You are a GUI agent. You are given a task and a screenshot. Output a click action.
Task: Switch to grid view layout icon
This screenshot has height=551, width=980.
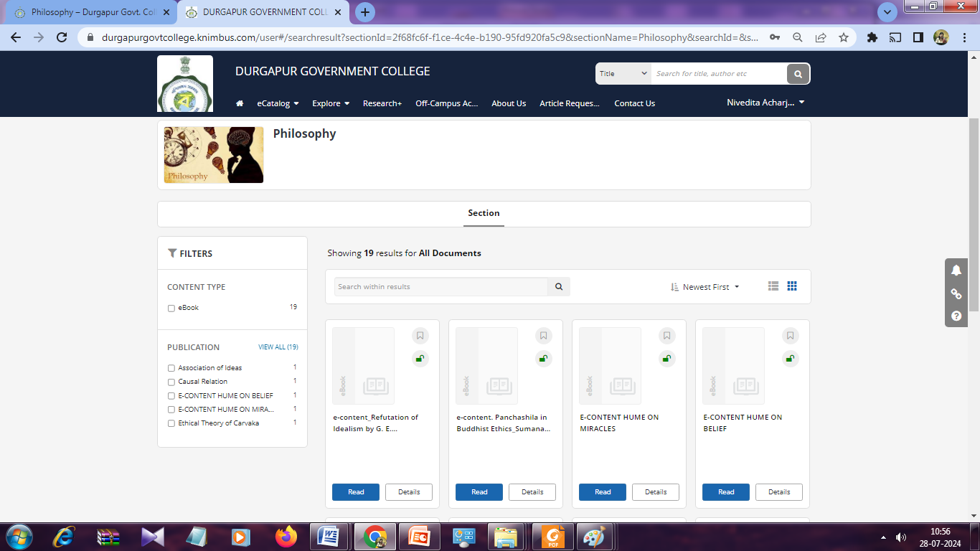click(x=792, y=286)
